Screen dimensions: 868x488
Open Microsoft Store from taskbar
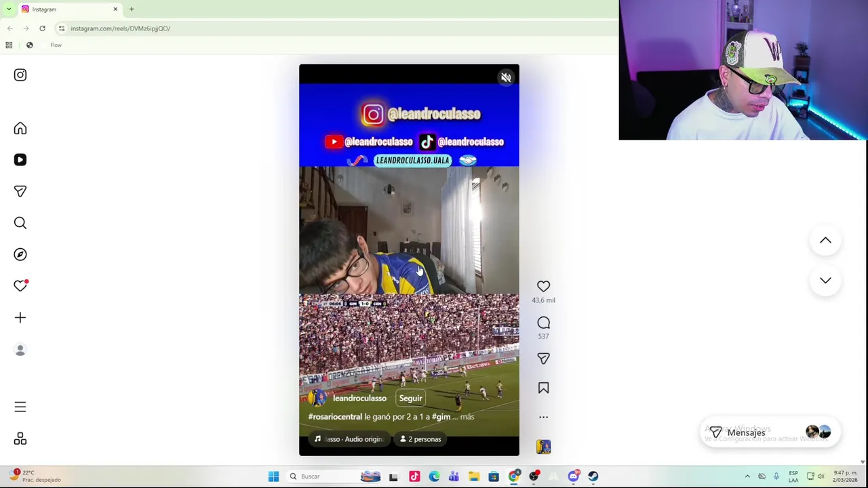point(494,476)
